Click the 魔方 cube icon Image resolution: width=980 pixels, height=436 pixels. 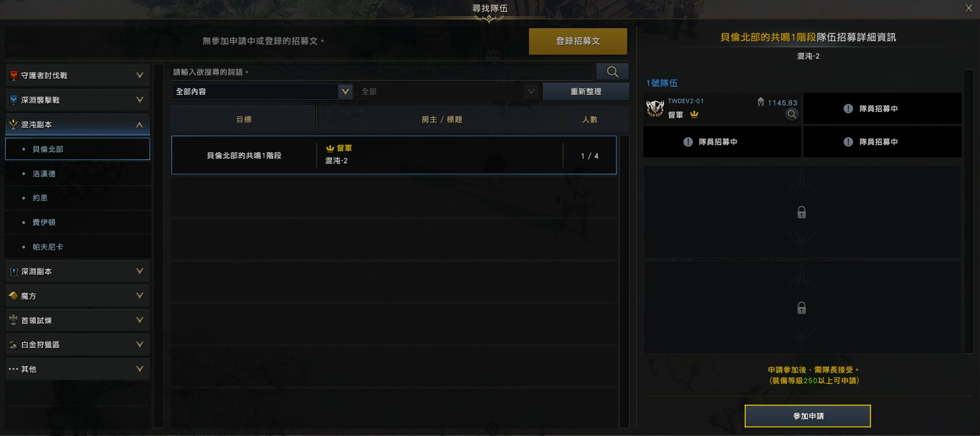14,296
